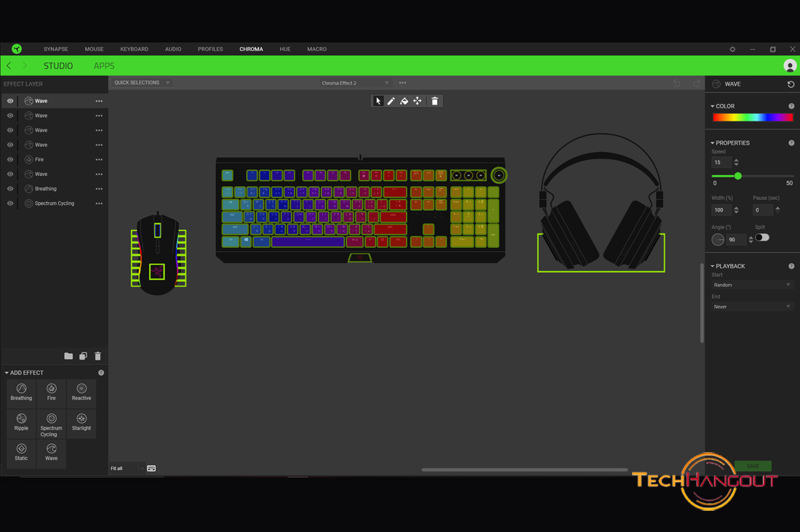
Task: Add a Fire effect
Action: 52,392
